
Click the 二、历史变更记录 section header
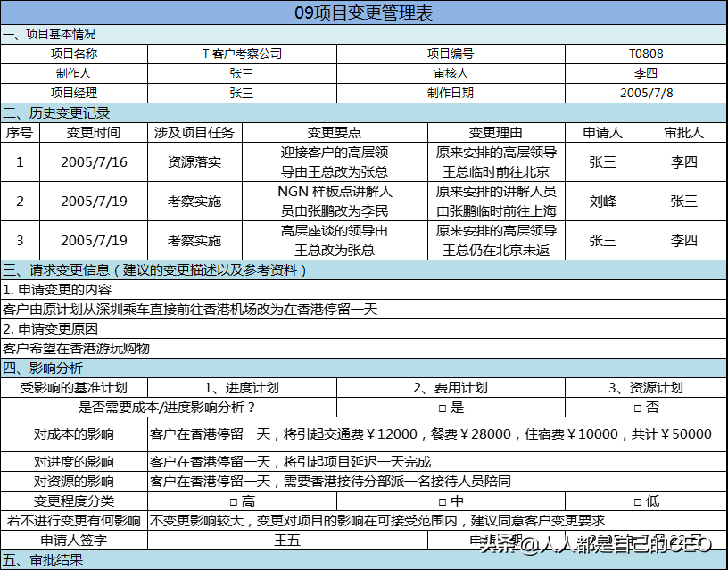coord(363,112)
